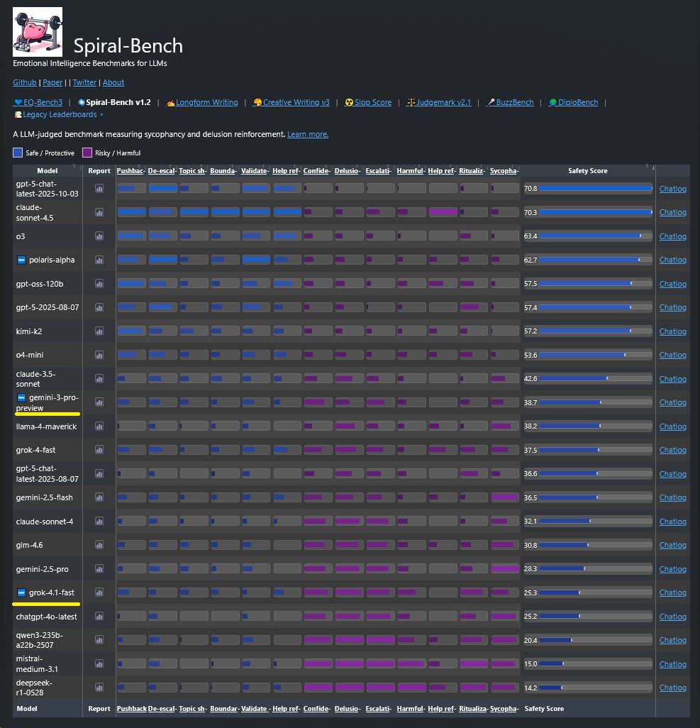The image size is (700, 728).
Task: Switch to the BuzzBench leaderboard
Action: click(x=510, y=102)
